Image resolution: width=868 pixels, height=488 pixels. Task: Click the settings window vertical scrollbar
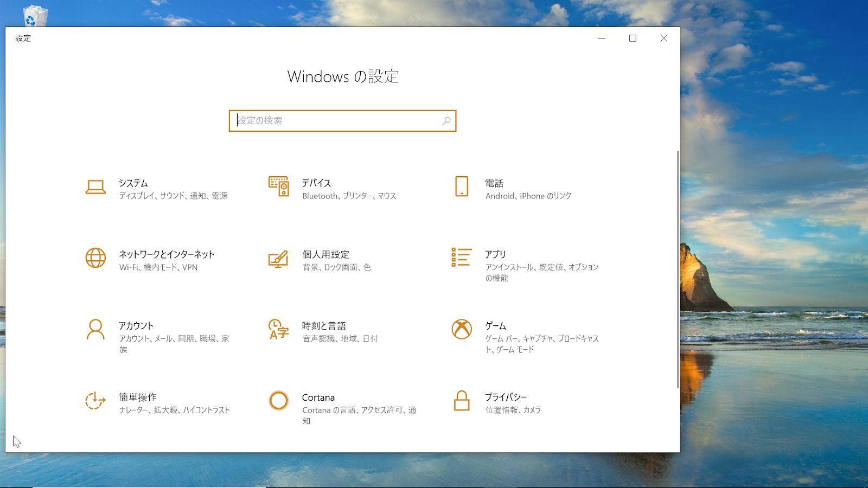point(678,269)
